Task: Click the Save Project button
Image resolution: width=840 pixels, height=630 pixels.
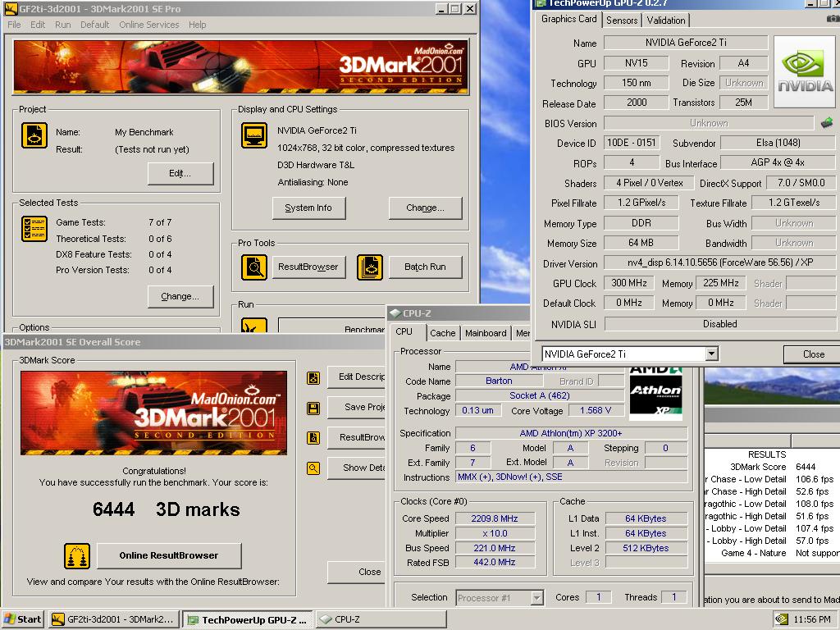Action: coord(356,407)
